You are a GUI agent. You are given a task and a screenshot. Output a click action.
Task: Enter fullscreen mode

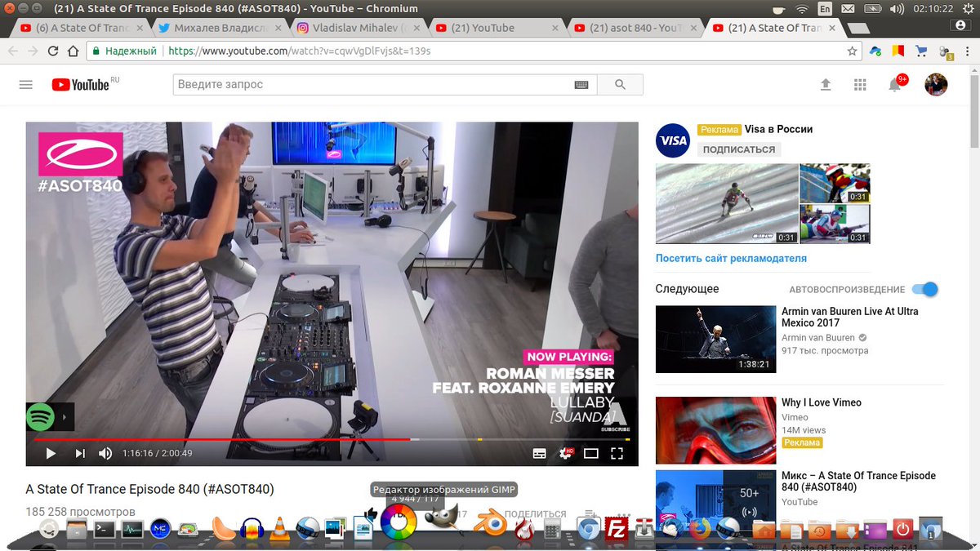point(617,453)
